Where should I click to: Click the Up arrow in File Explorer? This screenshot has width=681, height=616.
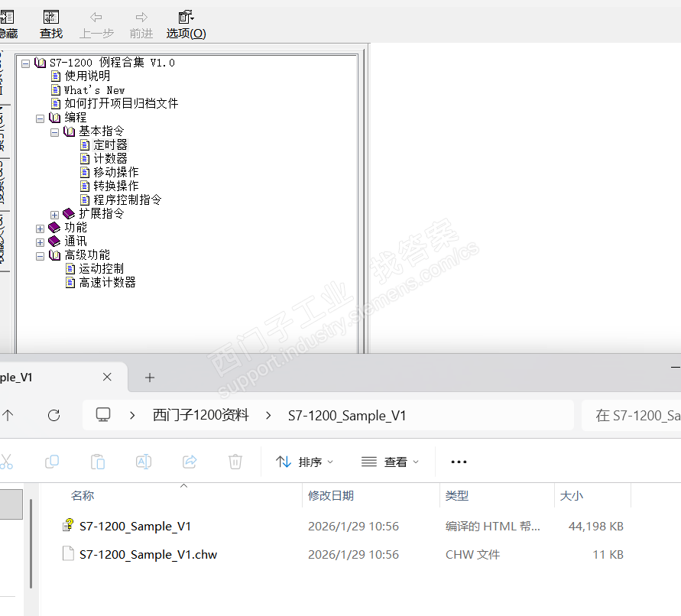pyautogui.click(x=8, y=415)
